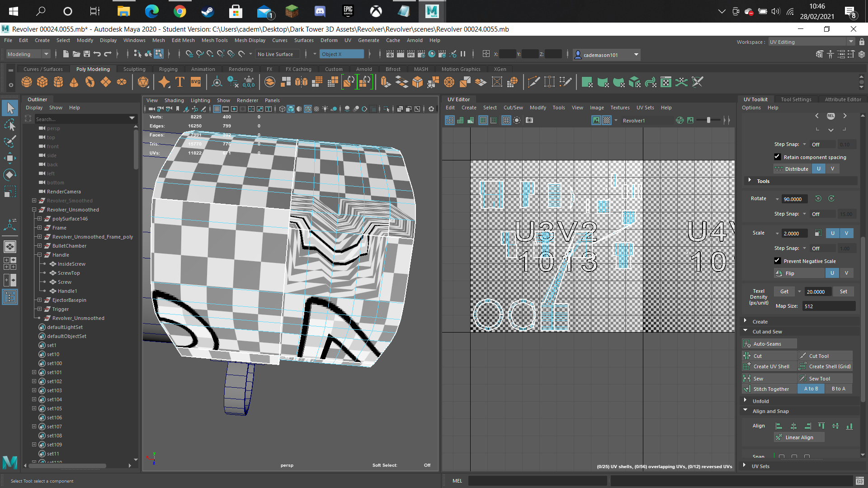
Task: Switch to the Sculpting shelf tab
Action: point(134,69)
